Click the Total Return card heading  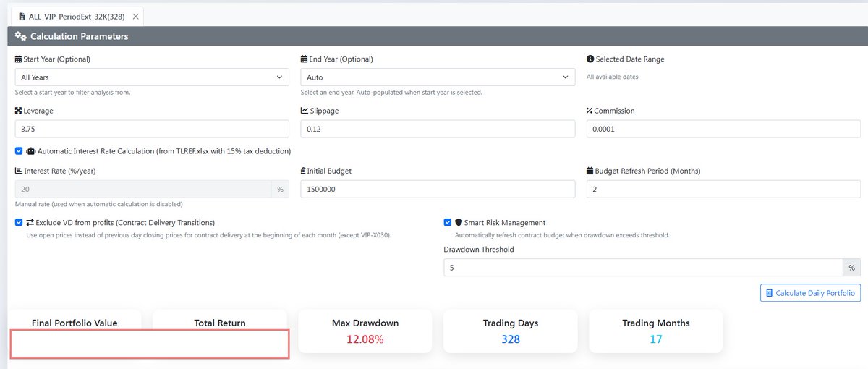[x=220, y=323]
